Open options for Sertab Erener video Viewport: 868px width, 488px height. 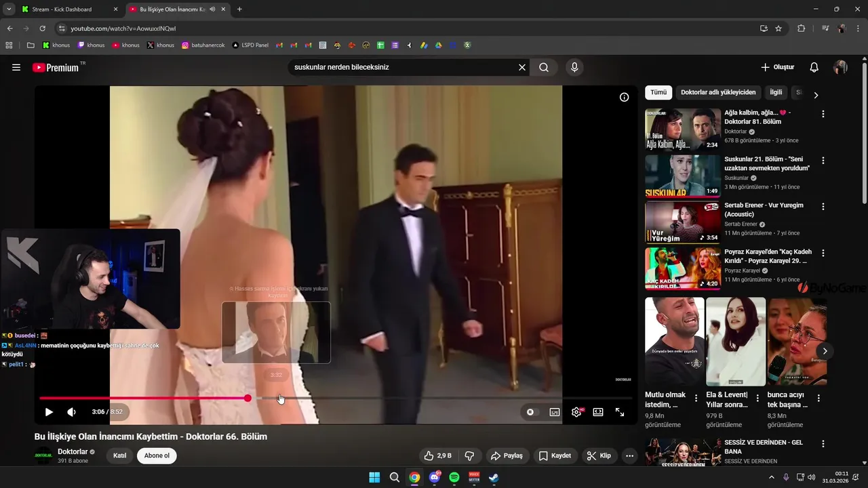click(x=823, y=207)
